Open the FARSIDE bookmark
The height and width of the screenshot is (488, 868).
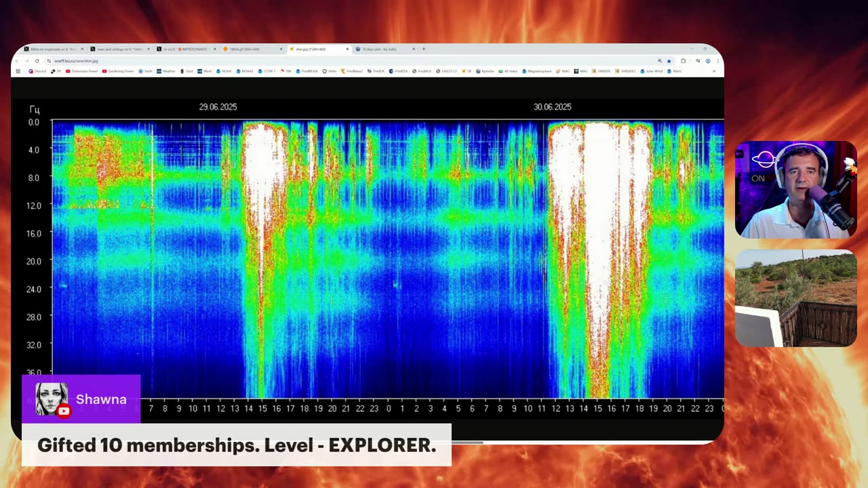pyautogui.click(x=601, y=70)
